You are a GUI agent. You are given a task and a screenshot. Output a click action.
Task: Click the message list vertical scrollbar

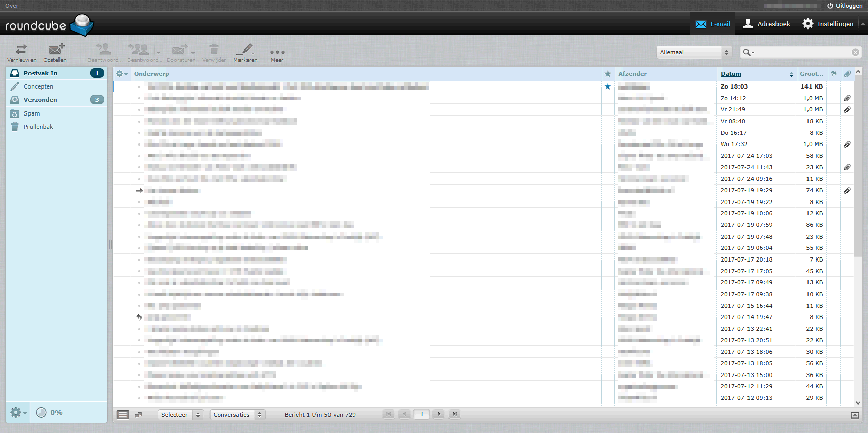coord(858,204)
